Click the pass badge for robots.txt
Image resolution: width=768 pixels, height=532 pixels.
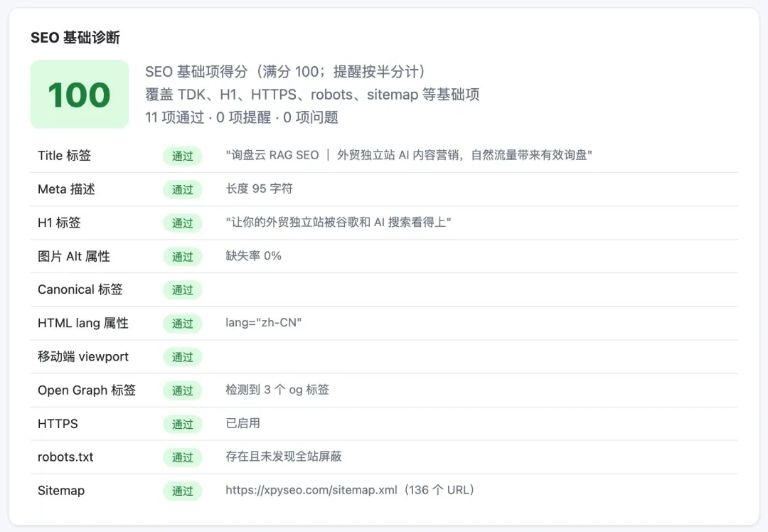(x=182, y=457)
